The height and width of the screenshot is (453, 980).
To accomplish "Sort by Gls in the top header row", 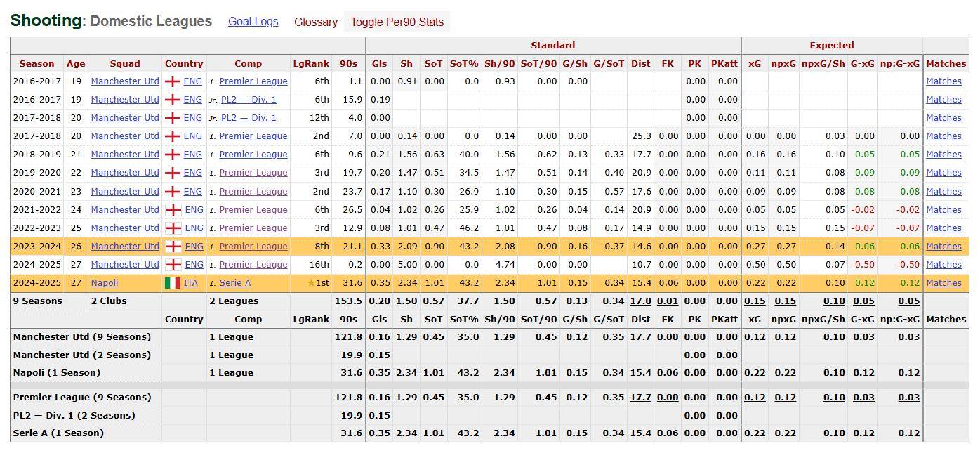I will 380,63.
